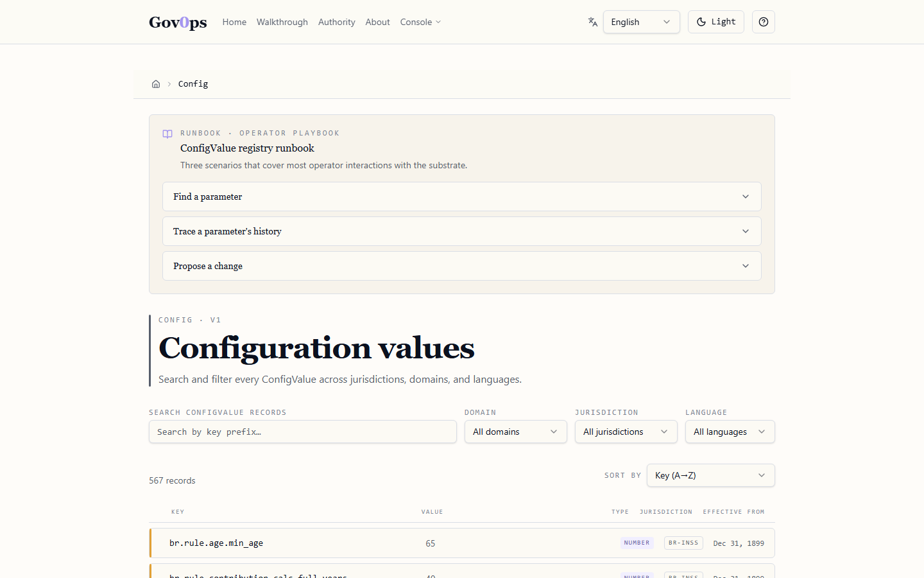
Task: Click the 567 records count text
Action: click(x=172, y=480)
